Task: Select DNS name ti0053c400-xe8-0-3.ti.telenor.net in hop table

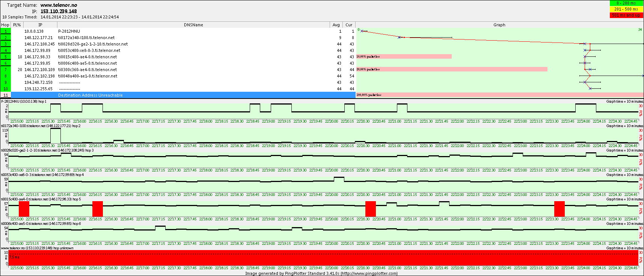Action: click(x=89, y=50)
